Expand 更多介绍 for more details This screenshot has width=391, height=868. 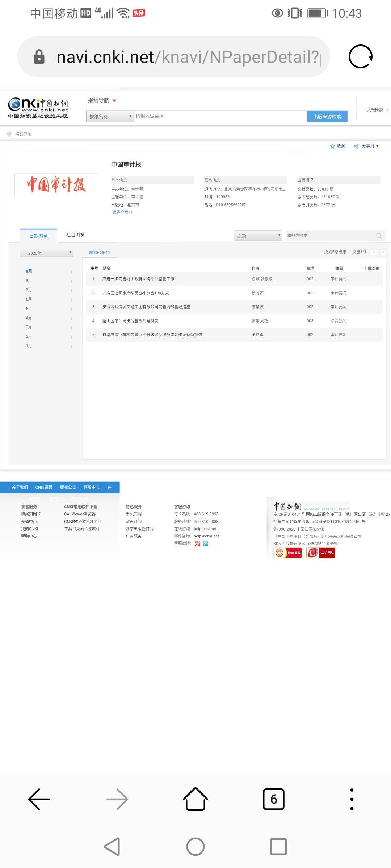coord(122,212)
